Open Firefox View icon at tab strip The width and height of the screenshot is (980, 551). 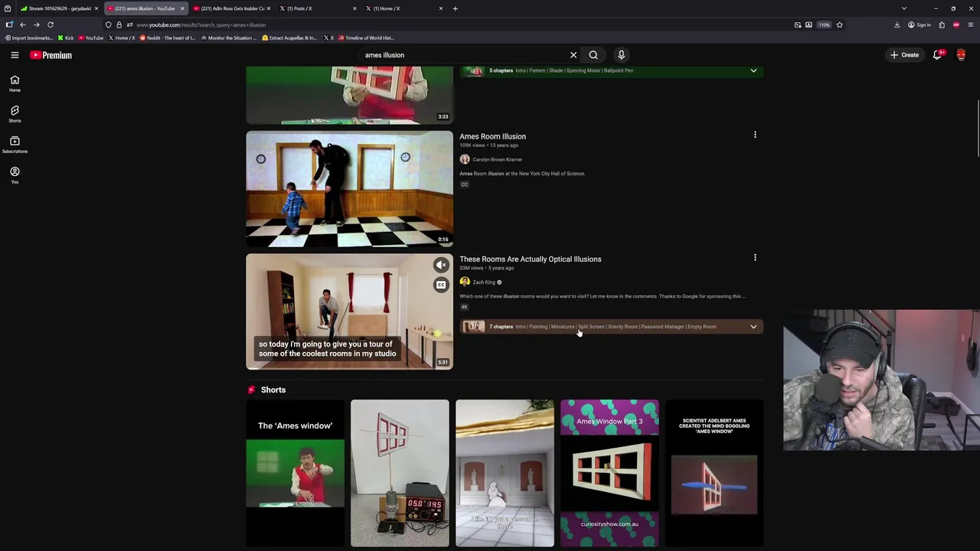[x=8, y=8]
